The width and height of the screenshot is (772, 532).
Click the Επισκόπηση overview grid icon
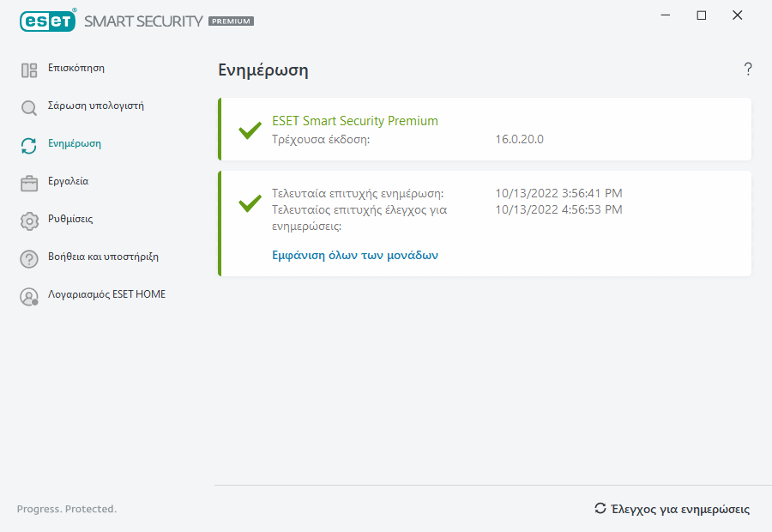coord(29,70)
